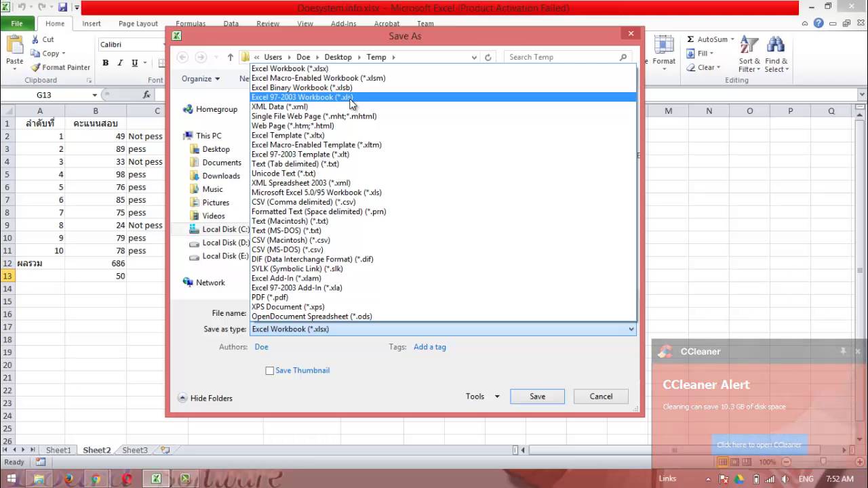Click the Cancel button in the dialog

(x=601, y=396)
